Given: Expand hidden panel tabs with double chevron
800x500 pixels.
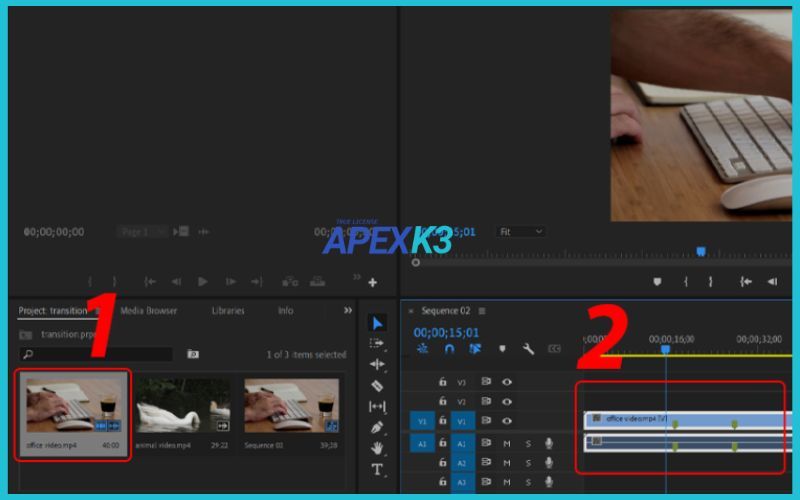Looking at the screenshot, I should [348, 311].
